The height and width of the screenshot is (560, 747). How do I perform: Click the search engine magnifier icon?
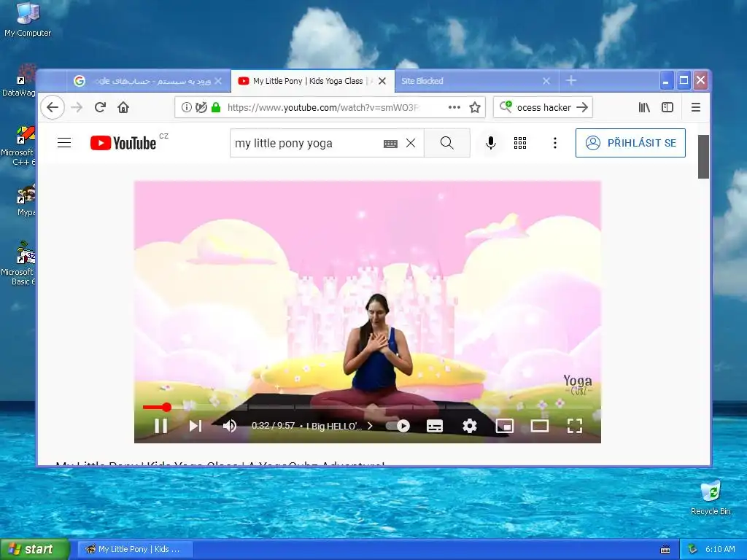pos(506,106)
